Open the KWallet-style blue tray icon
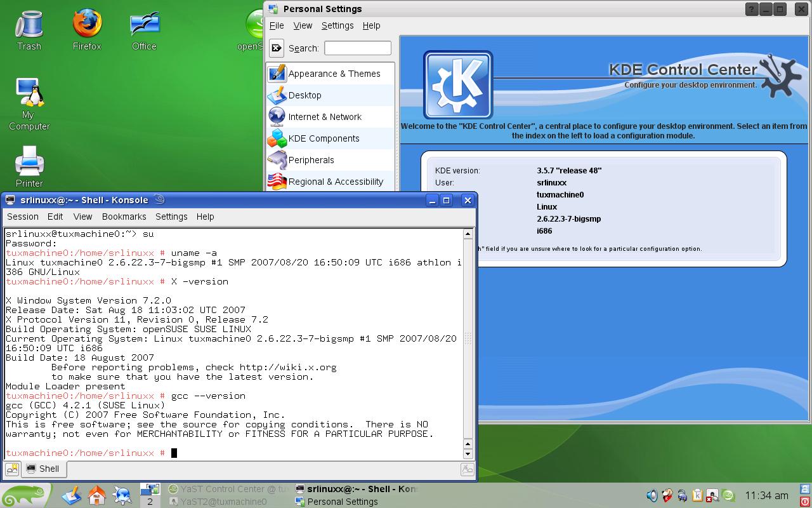Image resolution: width=812 pixels, height=508 pixels. point(682,495)
